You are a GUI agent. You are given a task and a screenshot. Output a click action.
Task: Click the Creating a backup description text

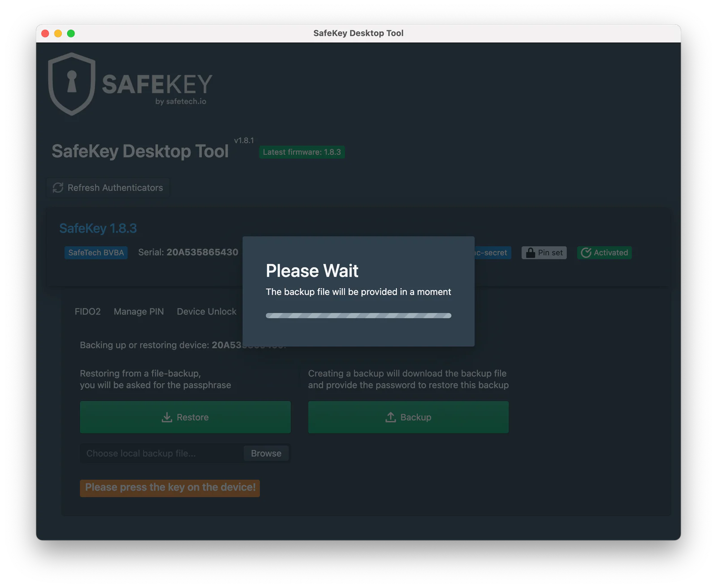pos(408,379)
